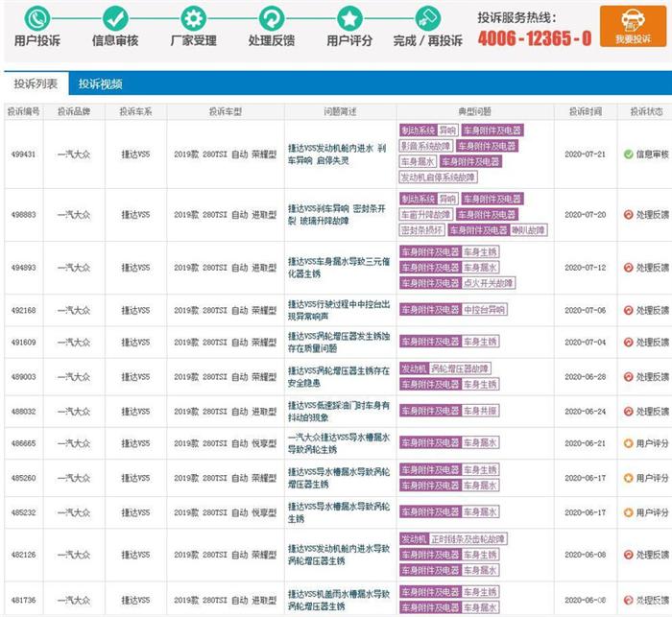This screenshot has width=672, height=617.
Task: Click the 用户投诉 phone step icon
Action: coord(37,18)
